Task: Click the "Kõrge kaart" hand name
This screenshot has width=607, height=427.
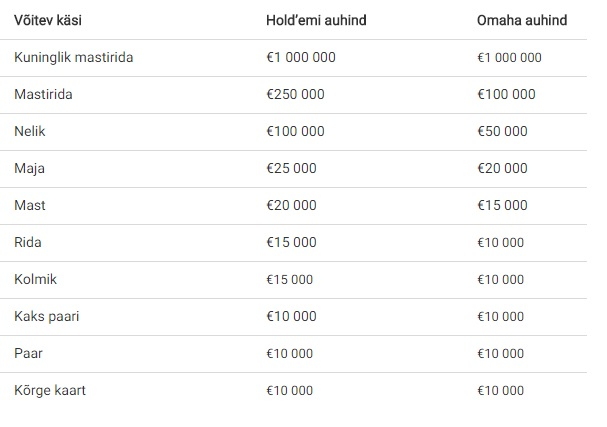Action: click(50, 391)
